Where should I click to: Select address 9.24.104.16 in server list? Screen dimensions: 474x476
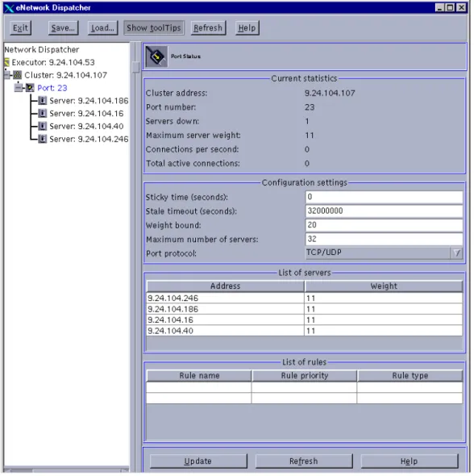[226, 319]
